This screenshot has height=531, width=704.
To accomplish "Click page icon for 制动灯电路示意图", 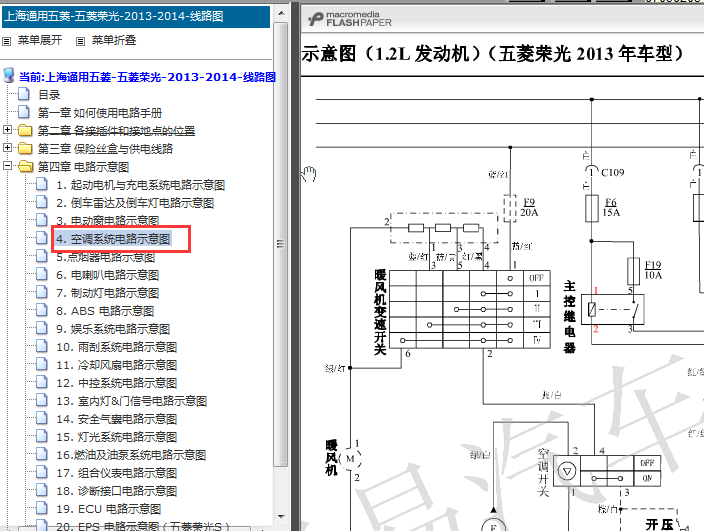I will tap(42, 292).
